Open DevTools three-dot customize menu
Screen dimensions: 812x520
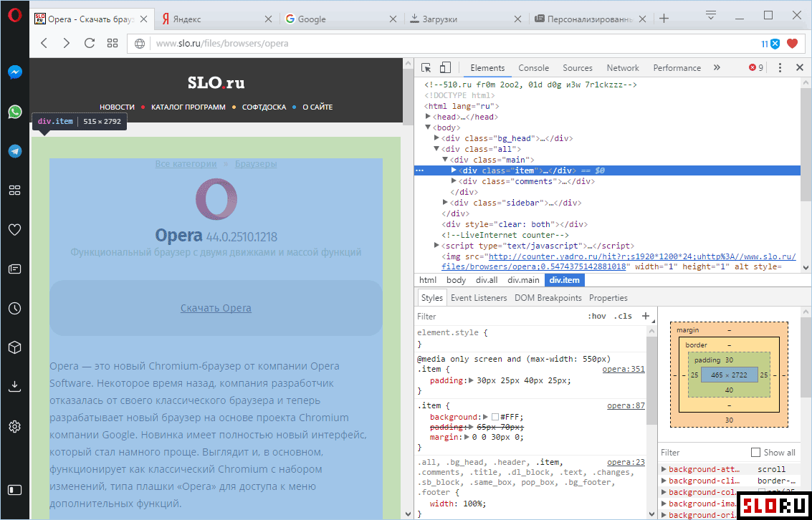pyautogui.click(x=780, y=68)
